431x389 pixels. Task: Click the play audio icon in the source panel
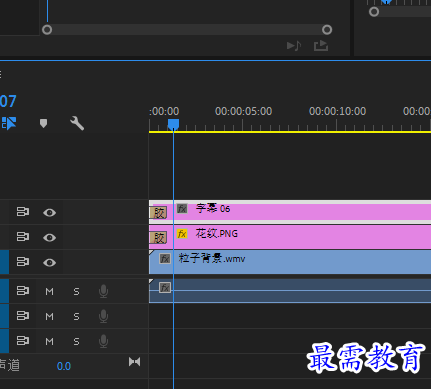point(294,46)
